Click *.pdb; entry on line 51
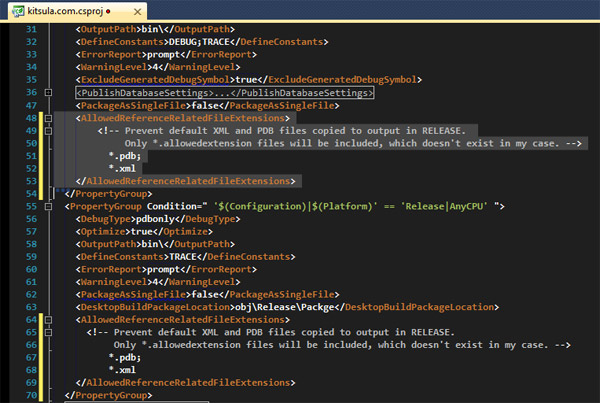Image resolution: width=600 pixels, height=403 pixels. click(x=125, y=156)
